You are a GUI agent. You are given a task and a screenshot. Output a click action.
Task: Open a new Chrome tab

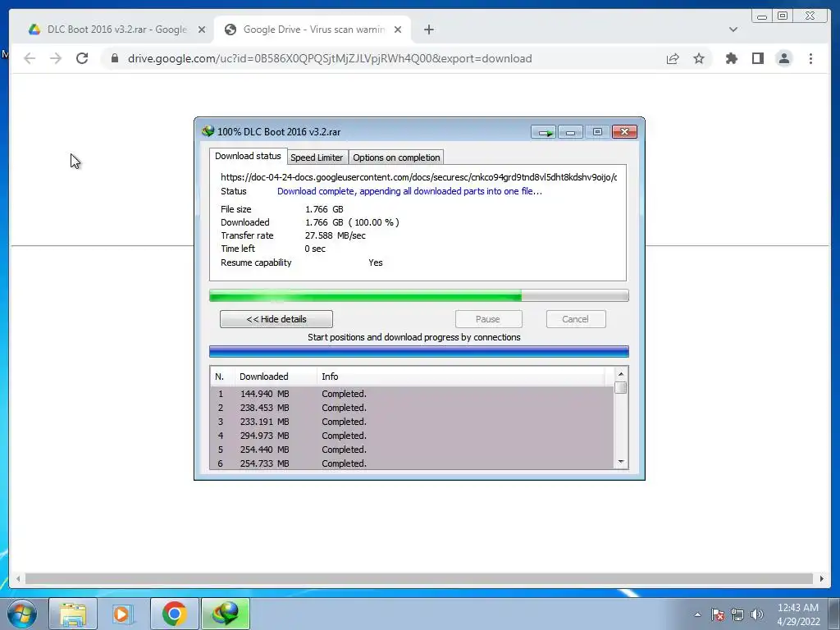click(x=428, y=30)
